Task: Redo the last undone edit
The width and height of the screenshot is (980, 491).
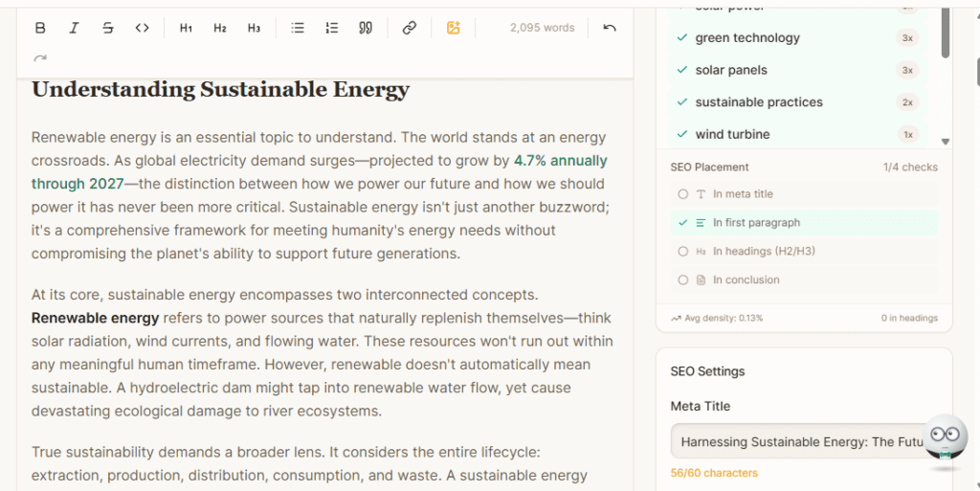Action: (x=40, y=59)
